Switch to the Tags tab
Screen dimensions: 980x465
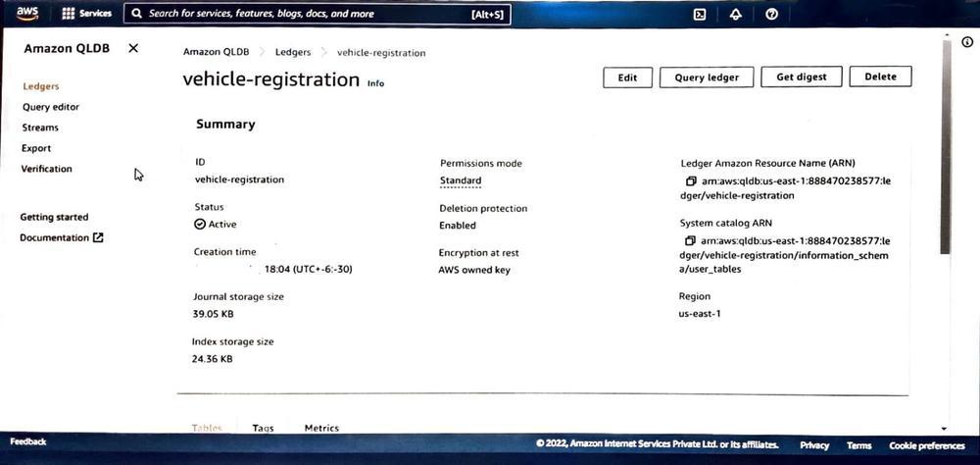(x=263, y=428)
